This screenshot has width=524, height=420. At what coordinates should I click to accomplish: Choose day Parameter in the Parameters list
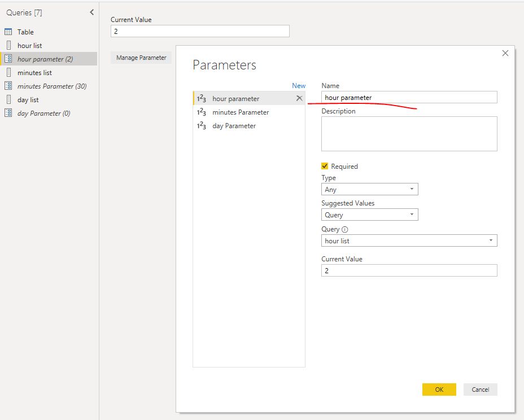click(249, 126)
